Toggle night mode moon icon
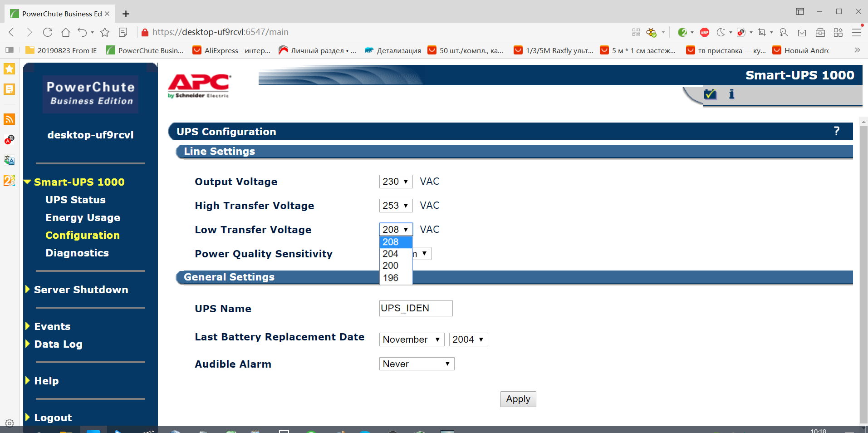Screen dimensions: 868x433 pyautogui.click(x=721, y=32)
